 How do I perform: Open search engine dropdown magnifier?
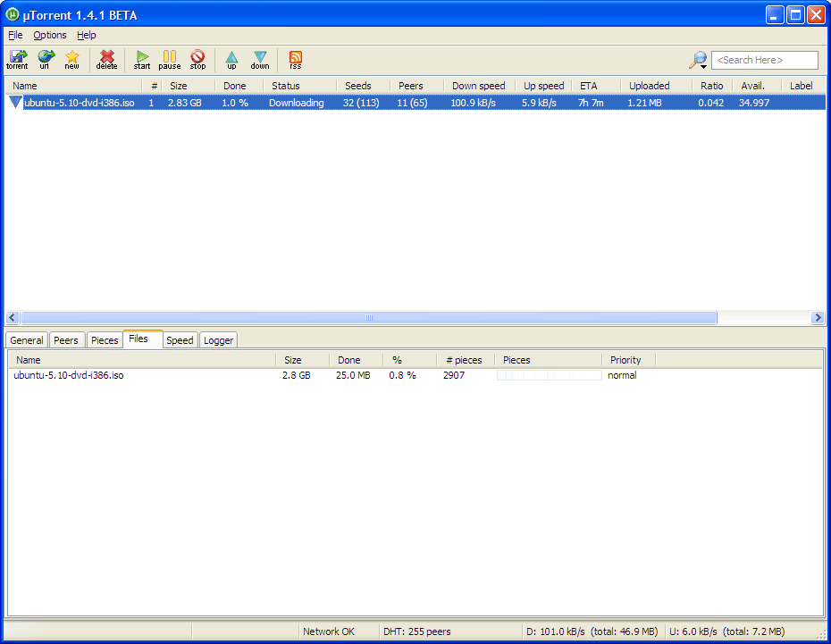699,60
